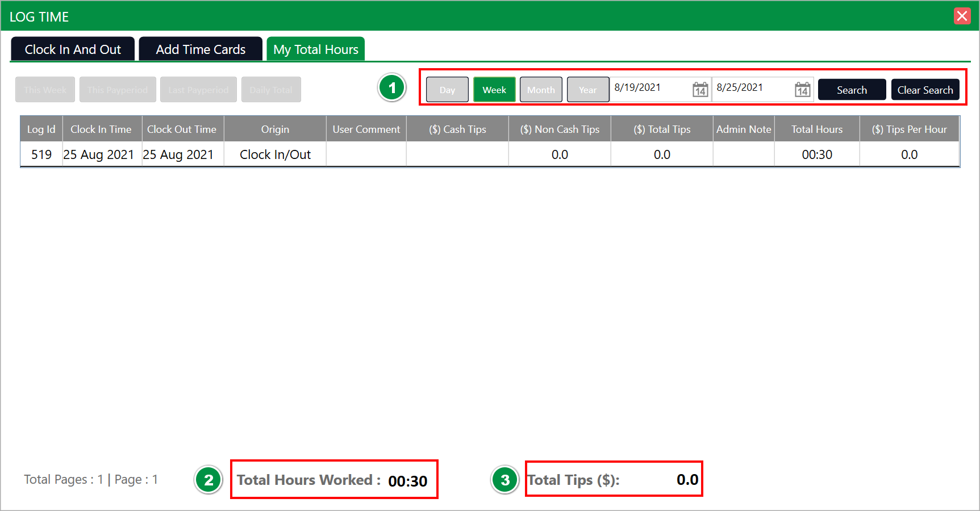This screenshot has width=980, height=511.
Task: Click the Search button
Action: pyautogui.click(x=852, y=90)
